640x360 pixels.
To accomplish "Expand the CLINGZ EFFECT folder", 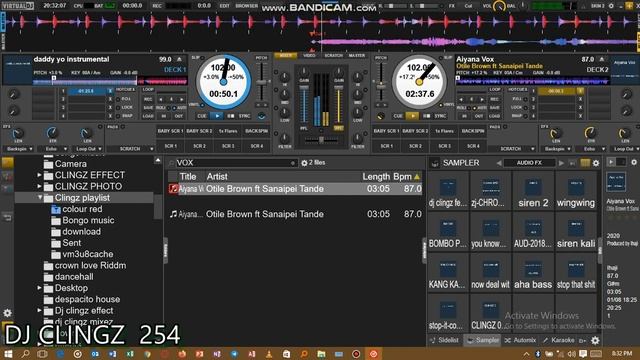I will tap(40, 175).
